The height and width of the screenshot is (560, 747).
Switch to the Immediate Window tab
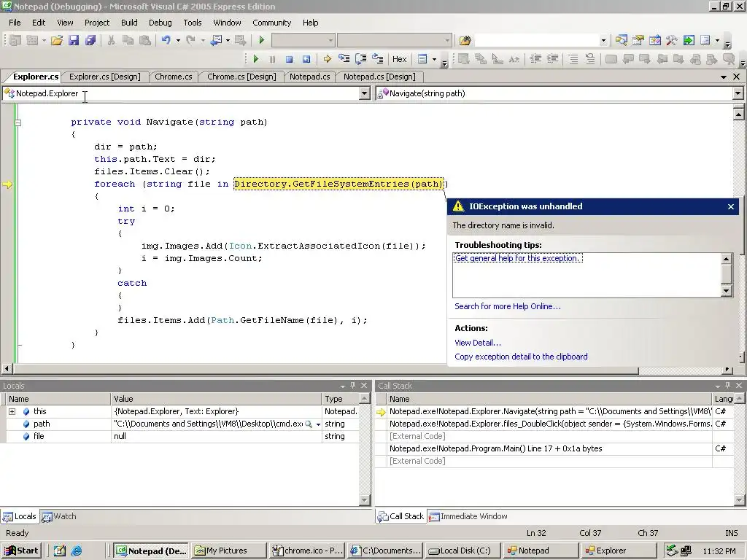468,516
